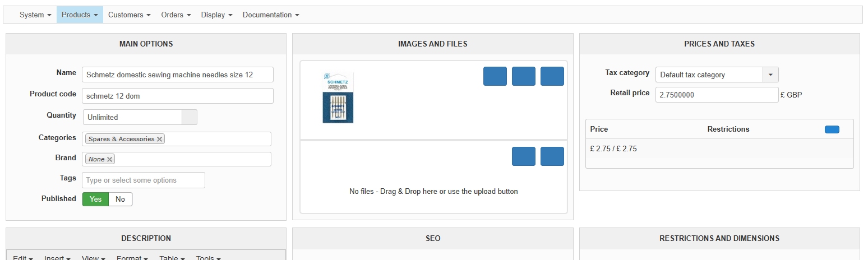
Task: Click the Schmetz needles product thumbnail
Action: tap(338, 97)
